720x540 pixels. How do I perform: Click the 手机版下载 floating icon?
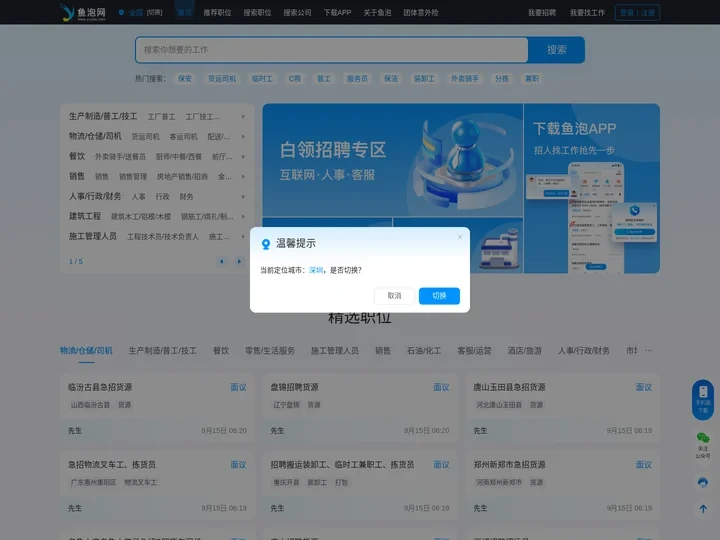coord(703,399)
